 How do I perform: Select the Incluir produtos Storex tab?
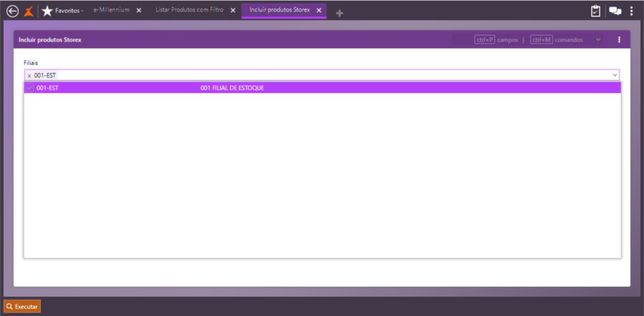280,10
